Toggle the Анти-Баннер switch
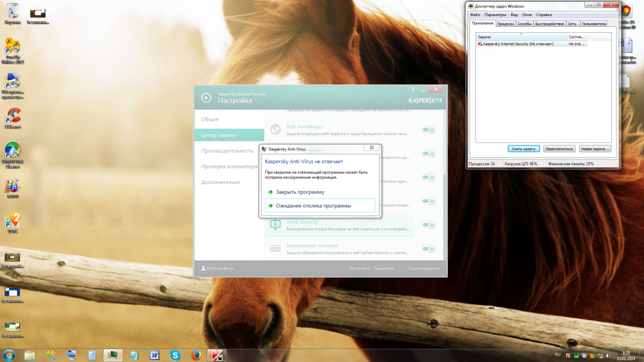Screen dimensions: 644x362 tap(429, 225)
